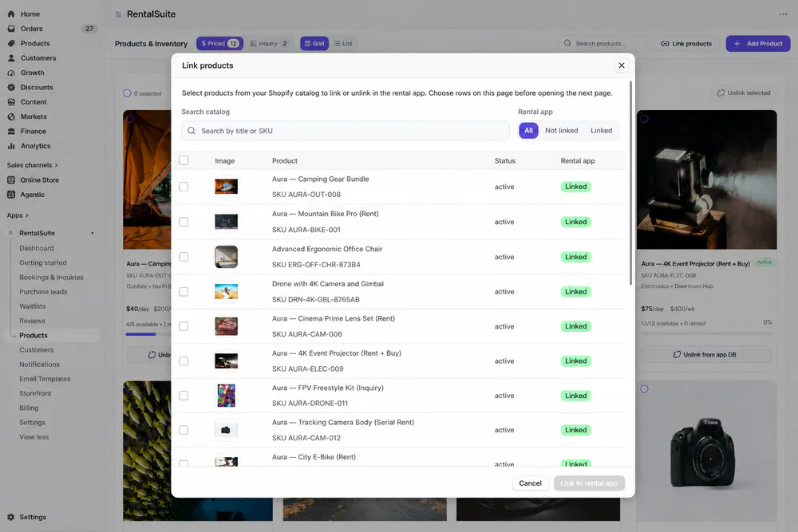The image size is (798, 532).
Task: Expand the Apps section
Action: tap(18, 215)
